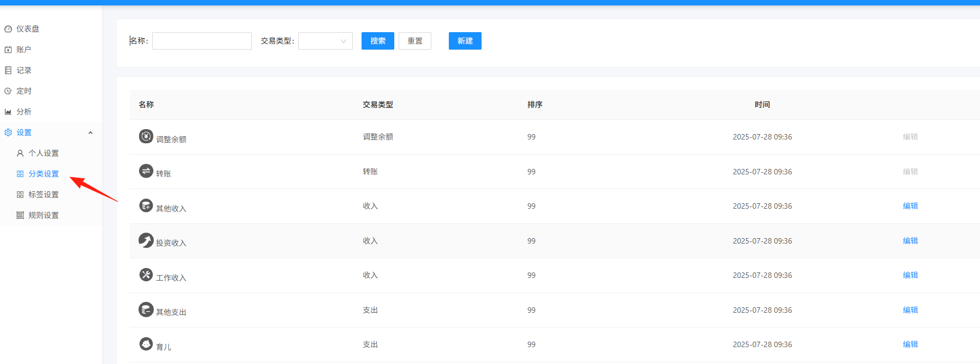The height and width of the screenshot is (364, 980).
Task: Focus the 名称 search input field
Action: point(202,41)
